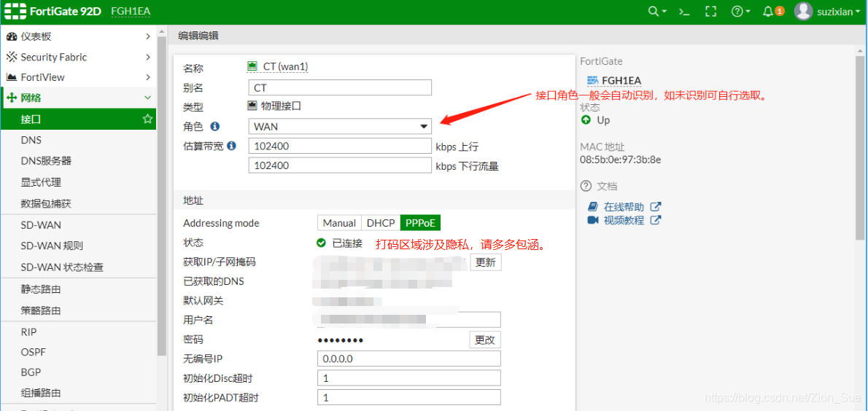Click the 初始化Disc超时 field
Viewport: 868px width, 411px height.
[x=409, y=378]
